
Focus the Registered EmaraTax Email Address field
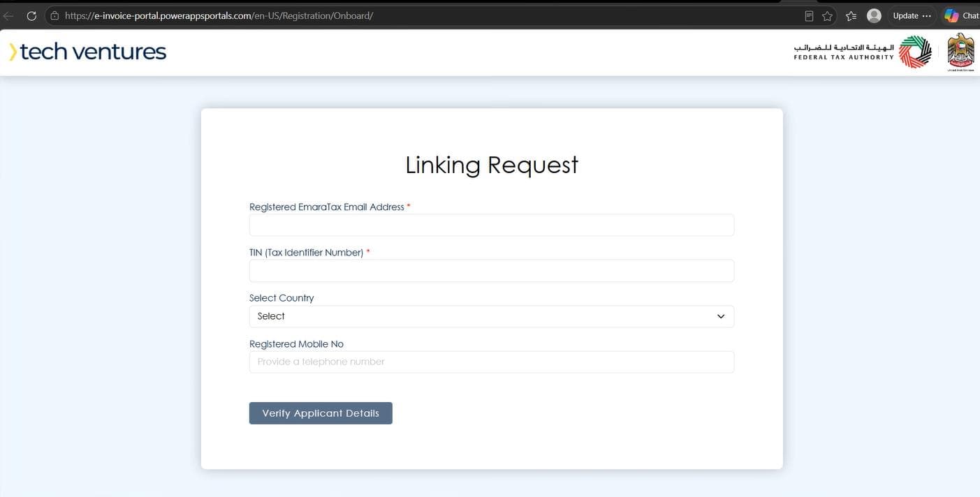(x=492, y=225)
